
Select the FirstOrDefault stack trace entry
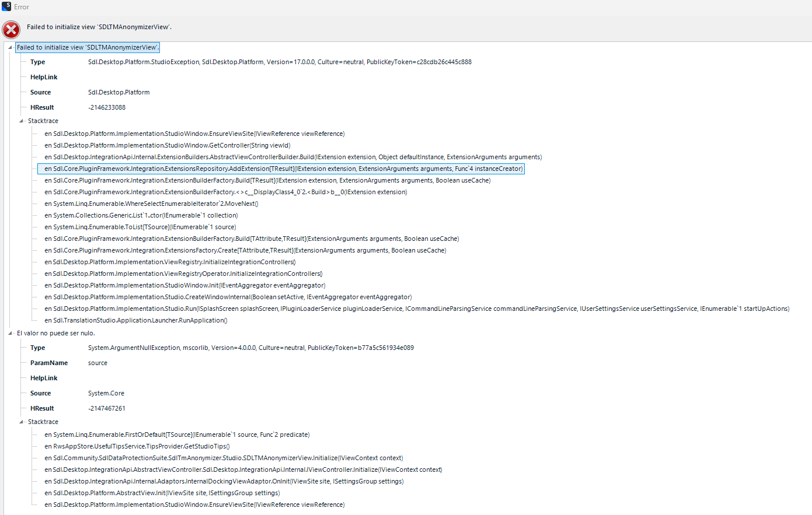click(176, 434)
